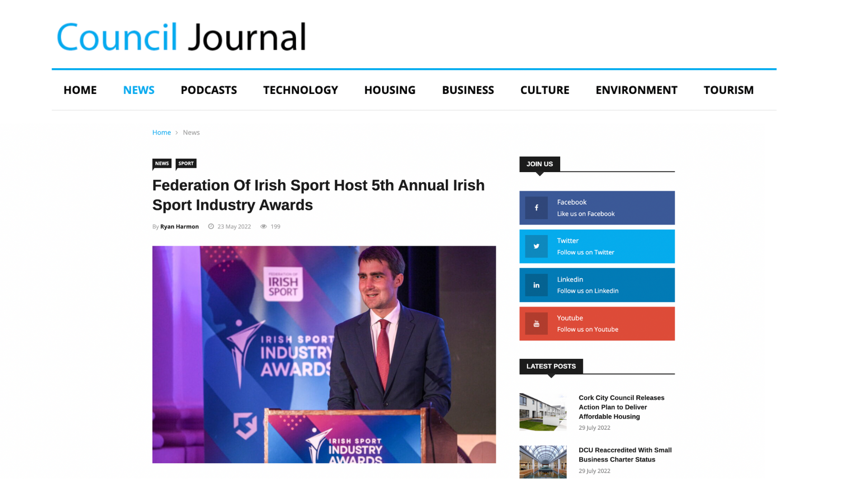Click the NEWS category tag
Image resolution: width=868 pixels, height=488 pixels.
click(162, 164)
